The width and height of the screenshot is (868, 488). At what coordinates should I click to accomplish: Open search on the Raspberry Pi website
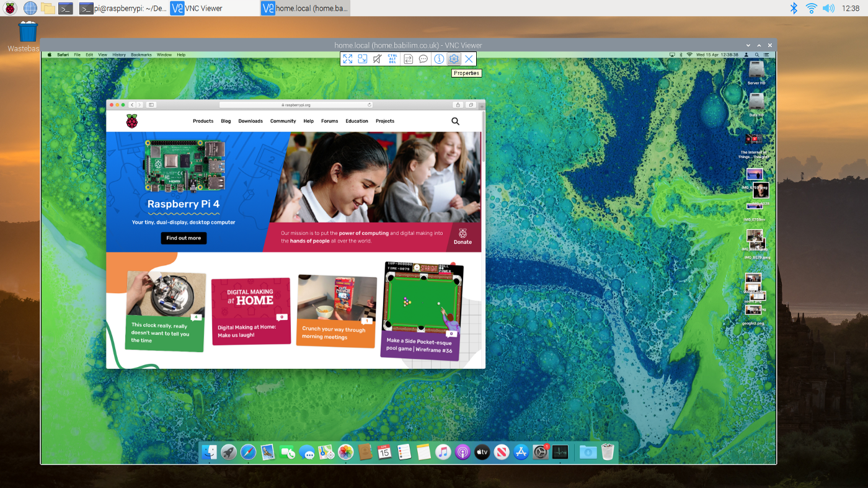[x=456, y=121]
